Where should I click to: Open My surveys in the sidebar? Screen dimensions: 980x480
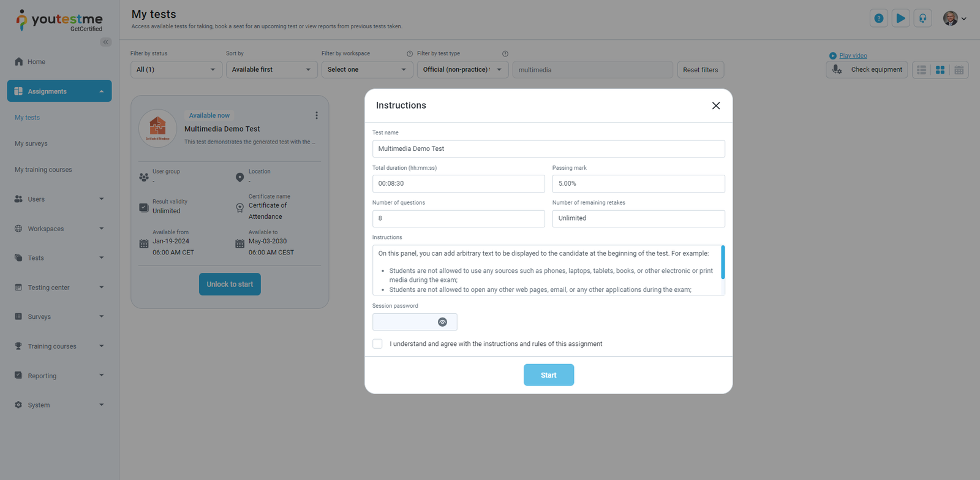pos(31,144)
